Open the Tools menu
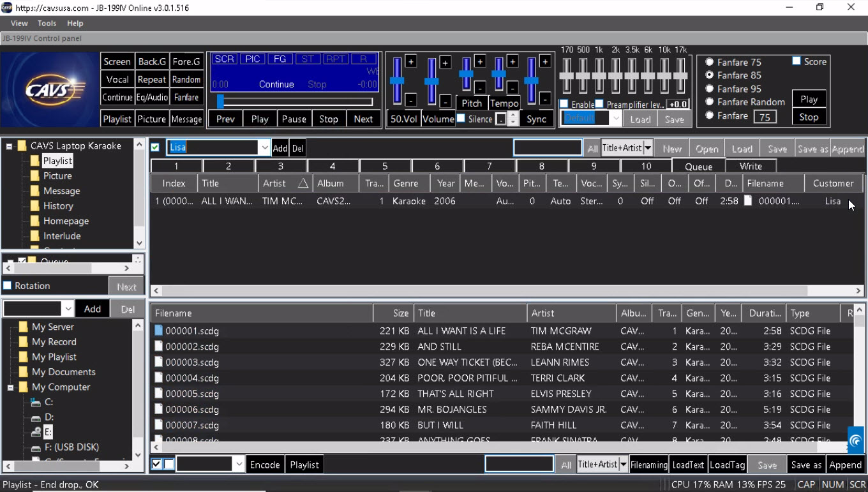The image size is (868, 492). tap(47, 23)
